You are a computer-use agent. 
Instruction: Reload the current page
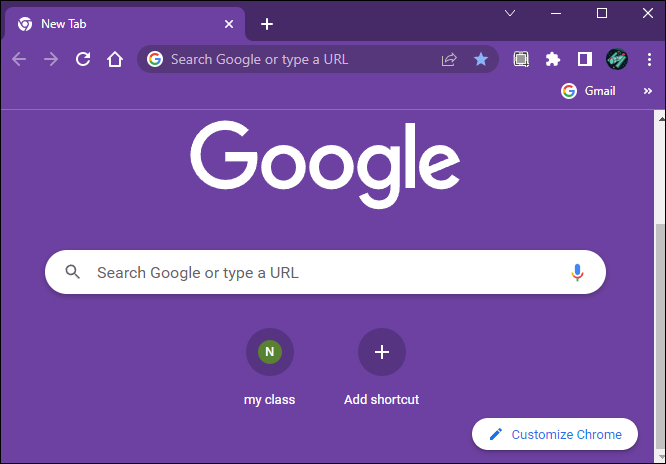pyautogui.click(x=83, y=59)
